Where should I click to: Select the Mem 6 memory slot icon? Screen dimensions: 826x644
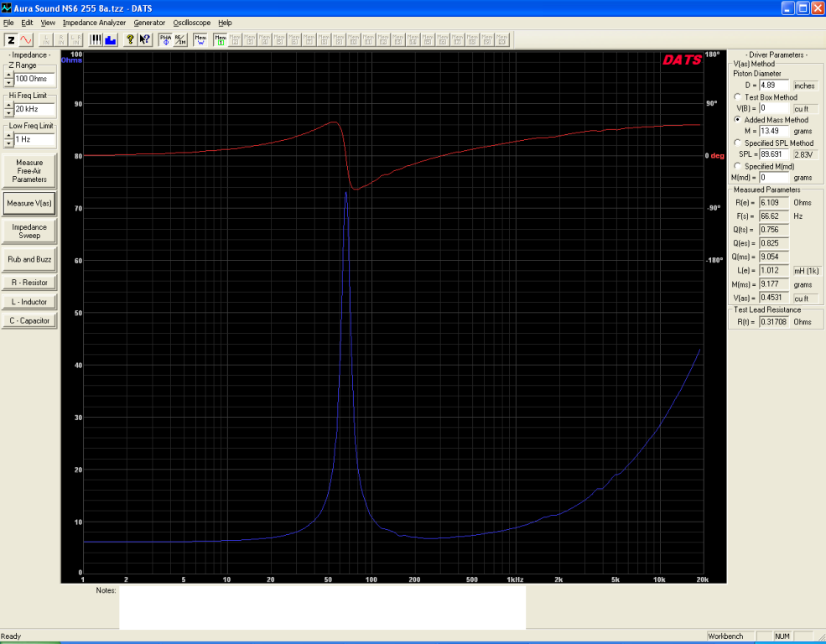pos(294,40)
